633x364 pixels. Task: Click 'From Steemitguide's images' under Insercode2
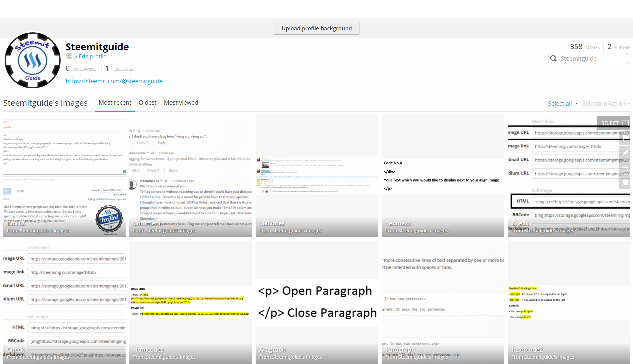[x=543, y=357]
